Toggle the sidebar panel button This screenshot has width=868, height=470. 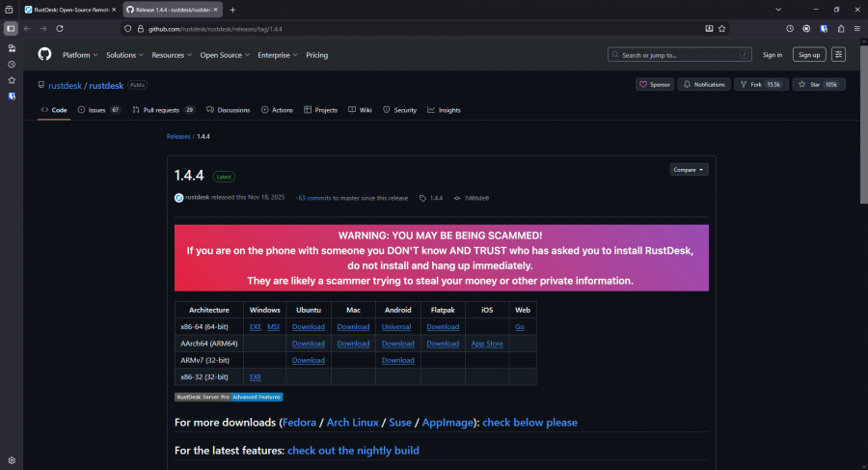[x=11, y=28]
